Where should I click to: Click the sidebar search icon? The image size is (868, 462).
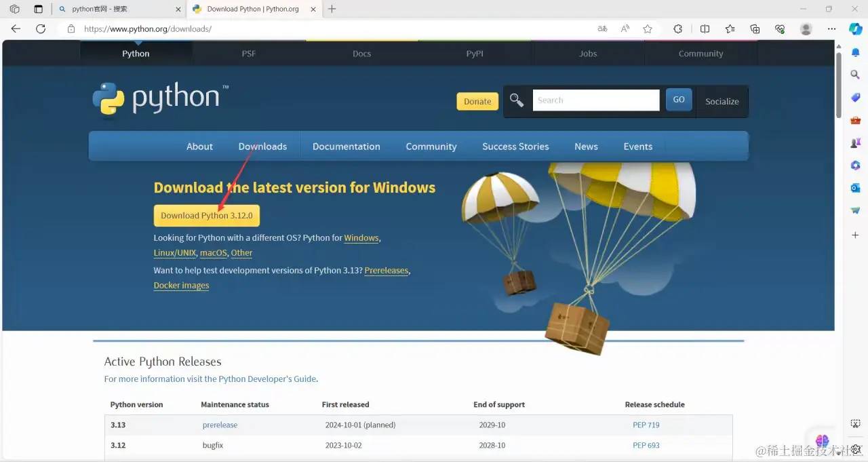click(x=856, y=75)
